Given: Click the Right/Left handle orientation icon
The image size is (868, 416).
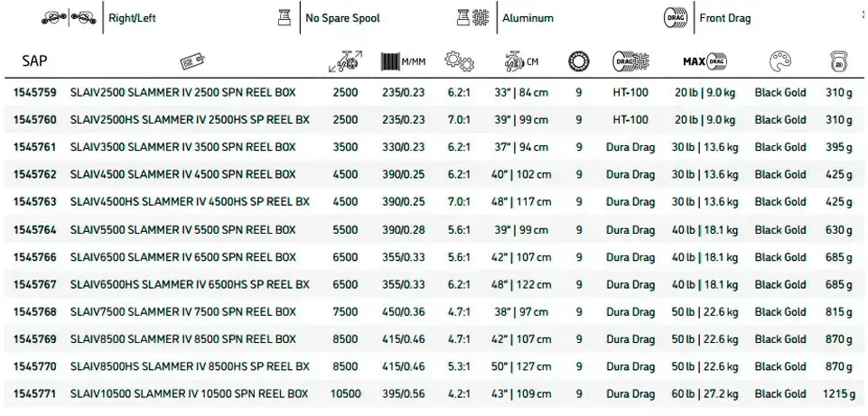Looking at the screenshot, I should click(70, 18).
